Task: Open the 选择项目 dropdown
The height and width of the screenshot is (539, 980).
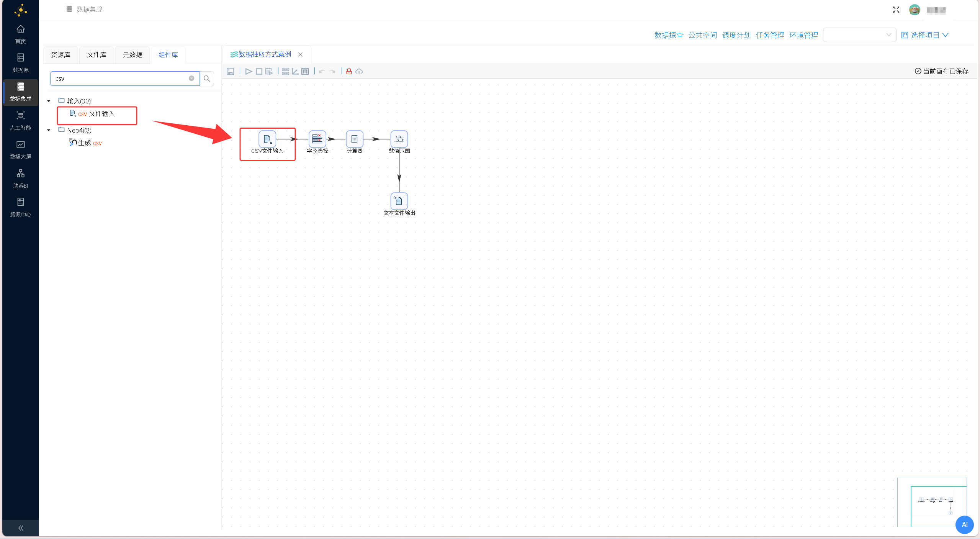Action: (x=925, y=35)
